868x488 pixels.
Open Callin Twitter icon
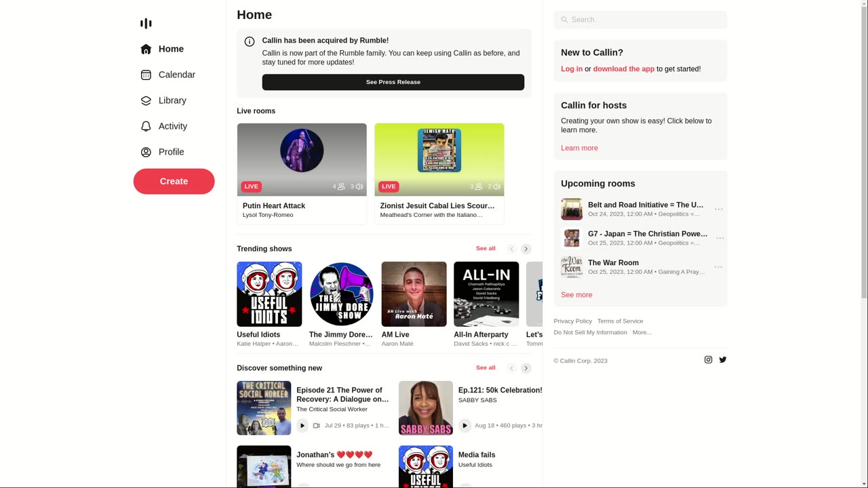coord(723,360)
